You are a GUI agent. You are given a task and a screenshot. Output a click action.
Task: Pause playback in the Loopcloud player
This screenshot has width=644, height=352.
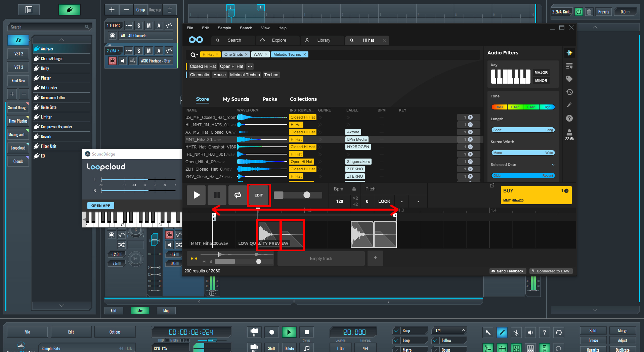click(x=217, y=195)
